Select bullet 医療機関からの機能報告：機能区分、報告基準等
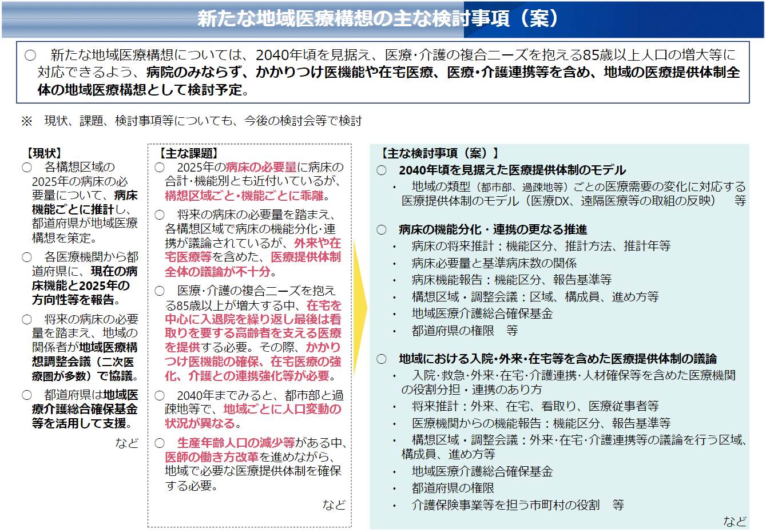Viewport: 766px width, 532px height. [x=541, y=423]
